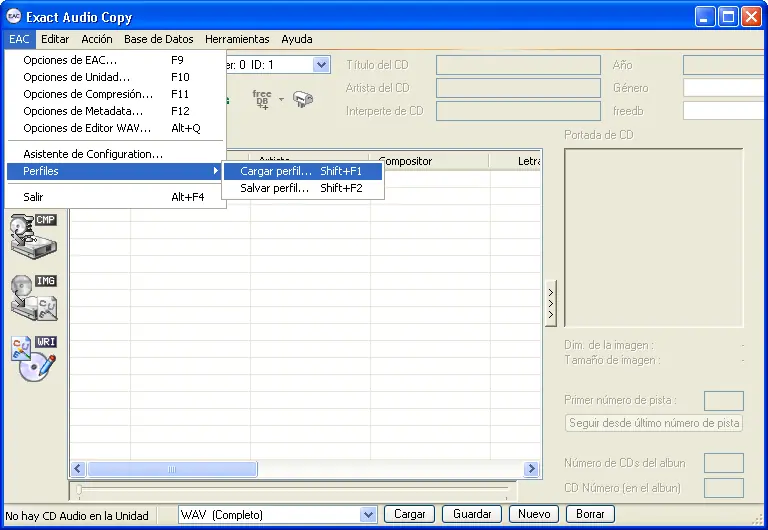Click the Número de CDs del album field
This screenshot has width=768, height=530.
click(x=723, y=463)
